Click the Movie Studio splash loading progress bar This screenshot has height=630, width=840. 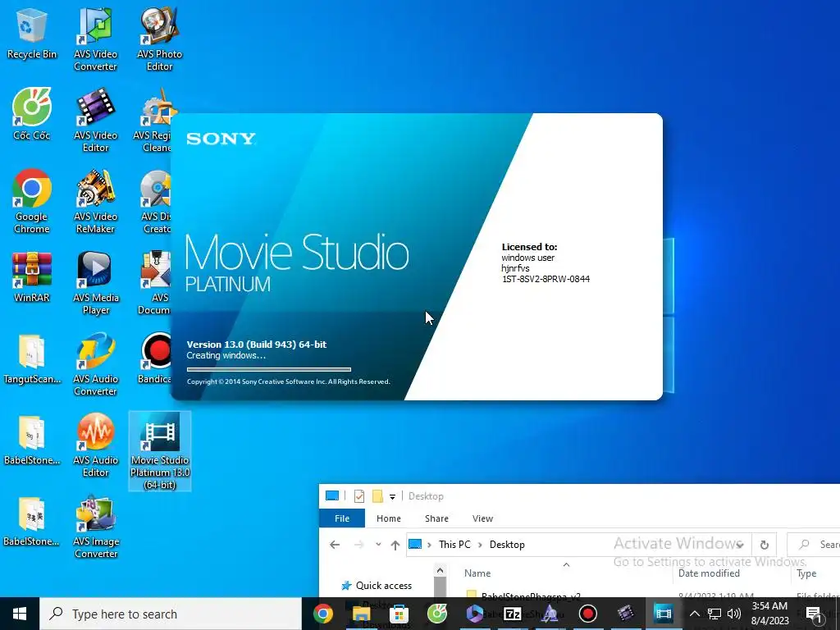tap(269, 370)
